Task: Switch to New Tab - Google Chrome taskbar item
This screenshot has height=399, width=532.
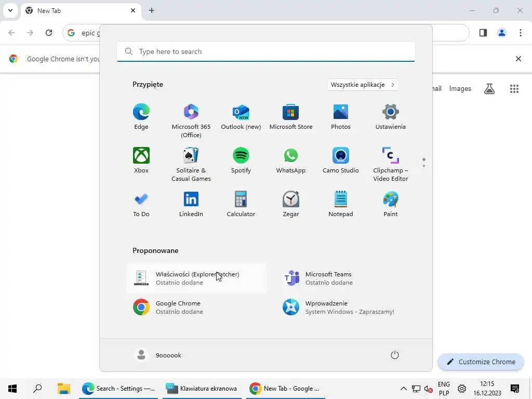Action: click(285, 389)
